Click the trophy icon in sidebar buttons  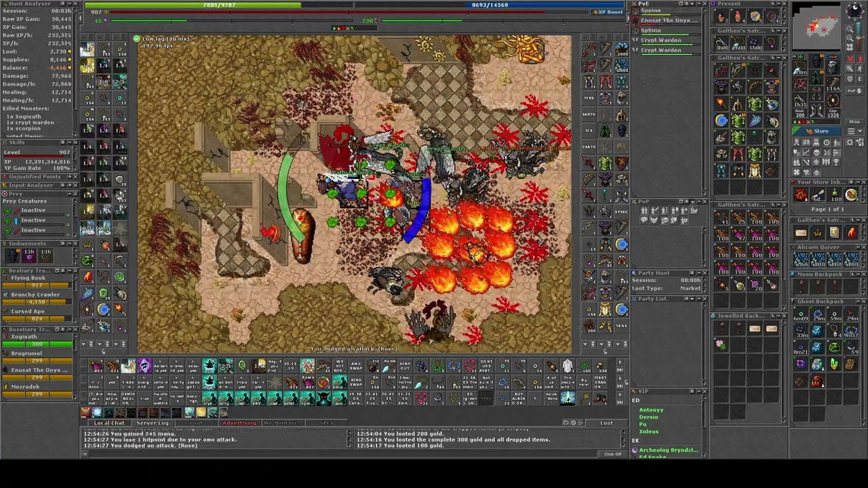[836, 161]
